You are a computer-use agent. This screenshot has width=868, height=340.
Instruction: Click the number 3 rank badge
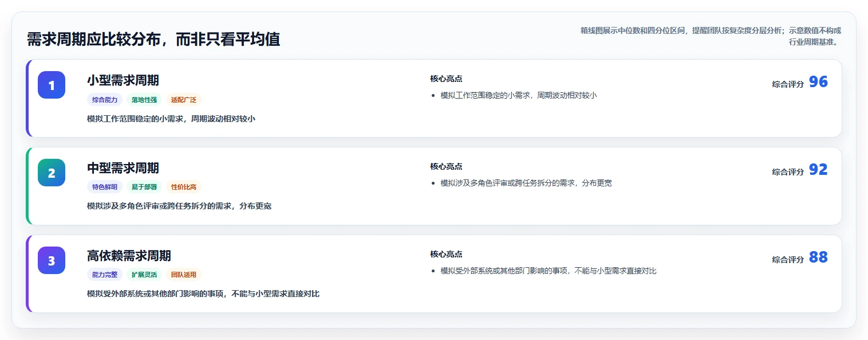coord(52,260)
